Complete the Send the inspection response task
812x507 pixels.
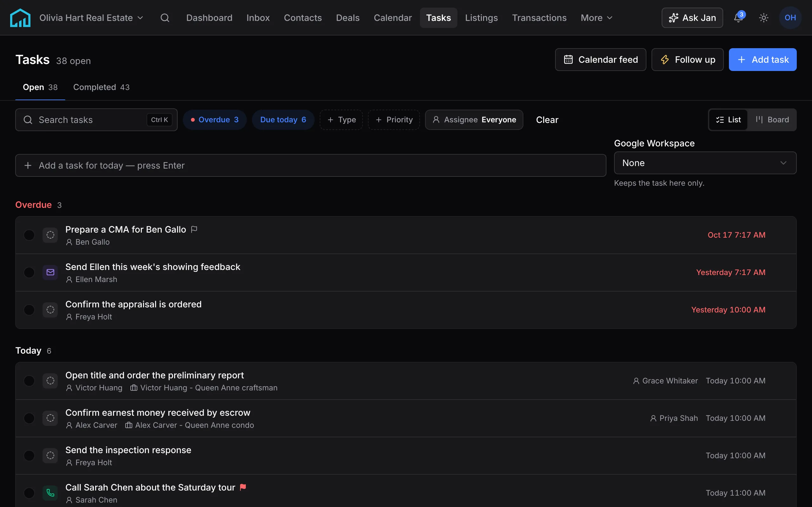(x=29, y=455)
